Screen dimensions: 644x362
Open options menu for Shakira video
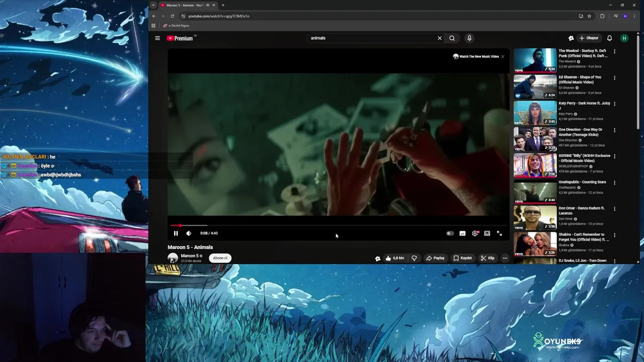click(614, 235)
